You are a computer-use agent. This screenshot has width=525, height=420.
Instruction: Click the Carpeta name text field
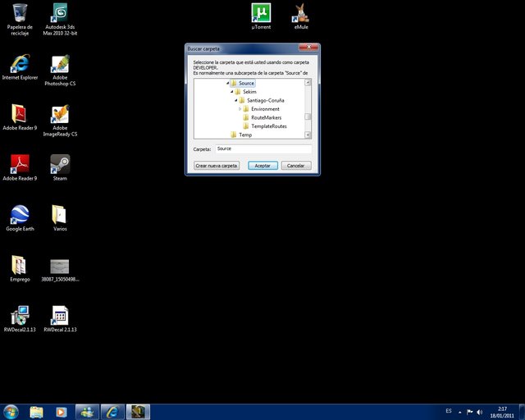(262, 149)
